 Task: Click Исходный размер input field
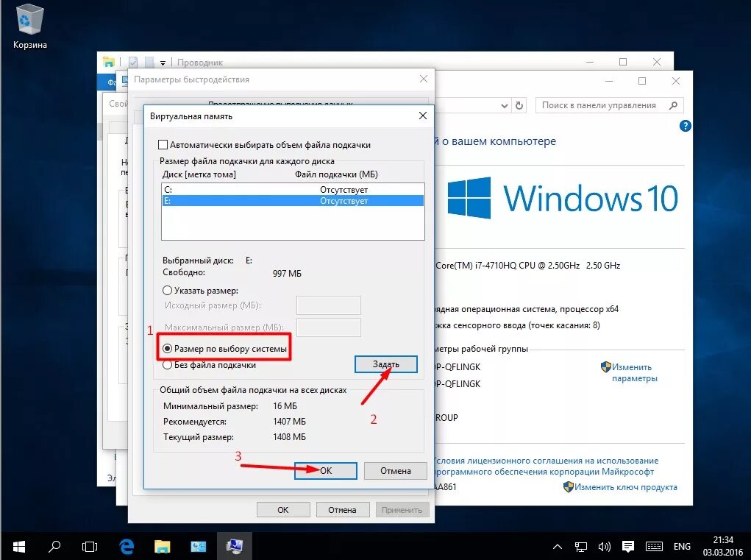point(329,305)
